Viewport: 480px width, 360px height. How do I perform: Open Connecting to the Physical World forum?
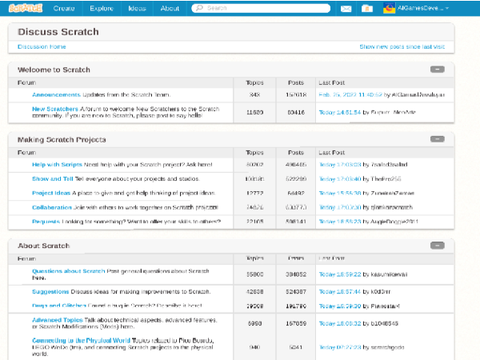[x=81, y=341]
